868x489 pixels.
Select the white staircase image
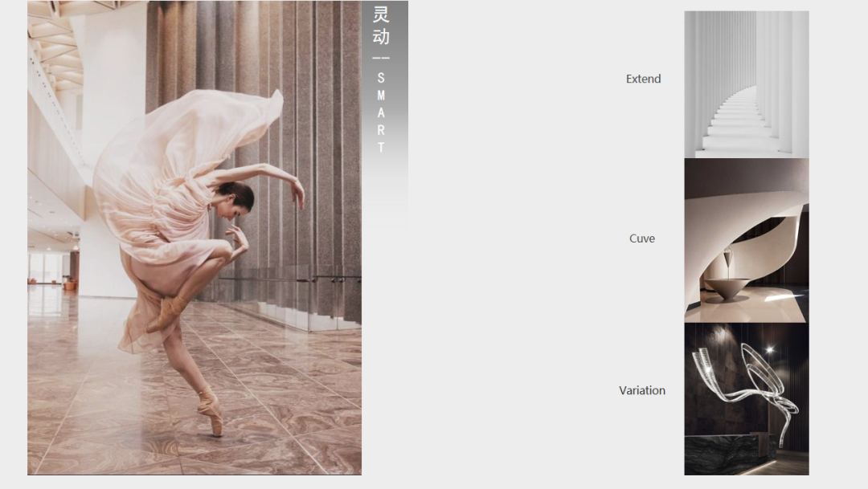[x=746, y=84]
